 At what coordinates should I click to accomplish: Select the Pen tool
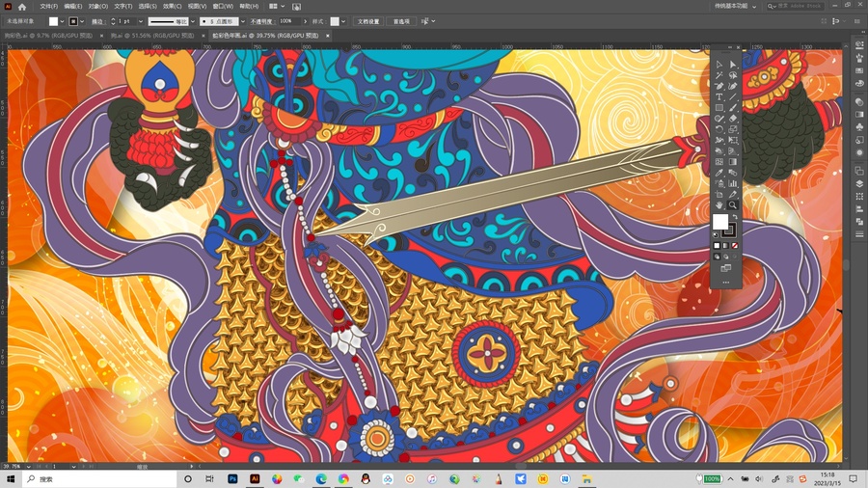tap(719, 86)
